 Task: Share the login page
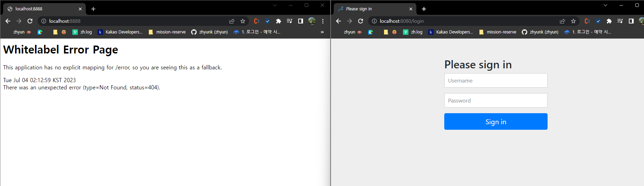(562, 21)
